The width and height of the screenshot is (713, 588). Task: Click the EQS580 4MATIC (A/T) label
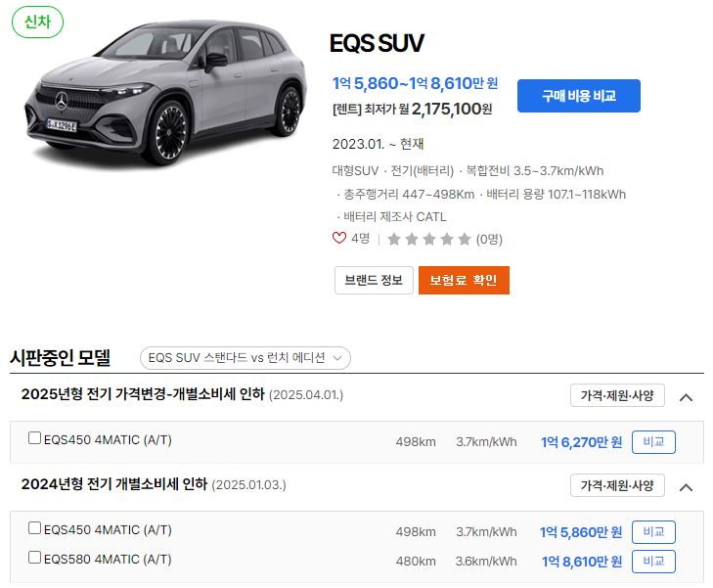[x=108, y=559]
